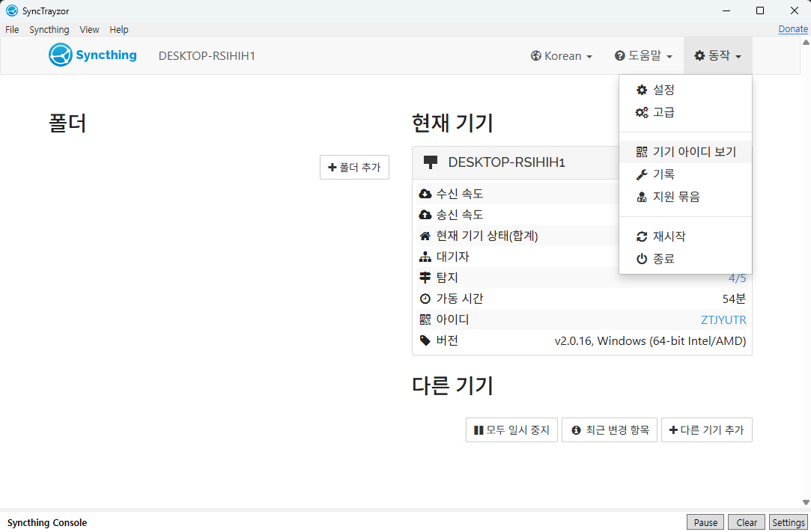Click the wrench icon beside 기록
The image size is (811, 532).
point(642,175)
